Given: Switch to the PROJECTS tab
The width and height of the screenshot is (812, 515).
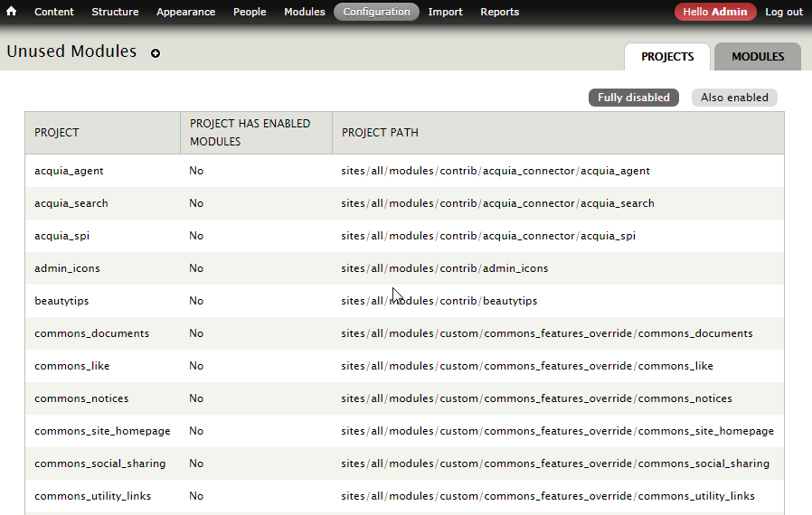Looking at the screenshot, I should point(667,56).
